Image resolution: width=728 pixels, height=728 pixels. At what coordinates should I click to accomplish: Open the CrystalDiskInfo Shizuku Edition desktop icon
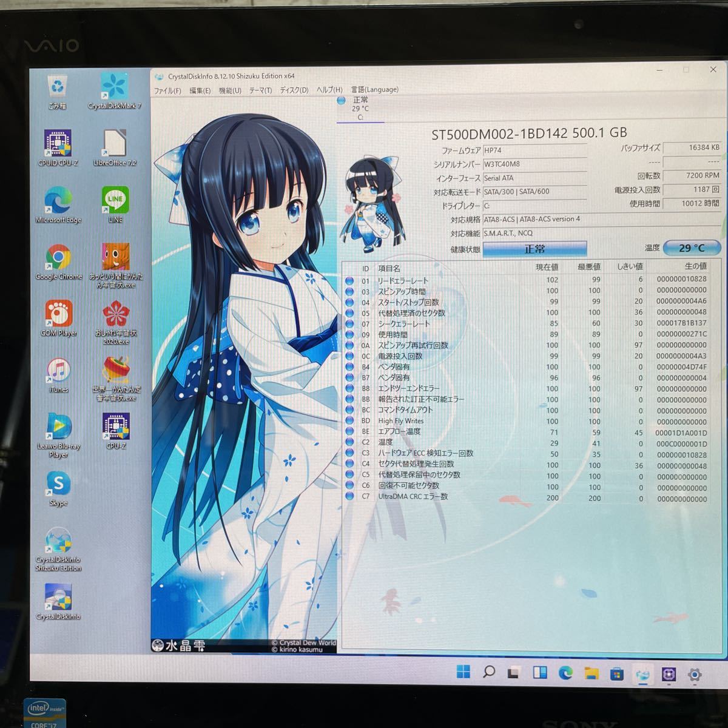58,550
